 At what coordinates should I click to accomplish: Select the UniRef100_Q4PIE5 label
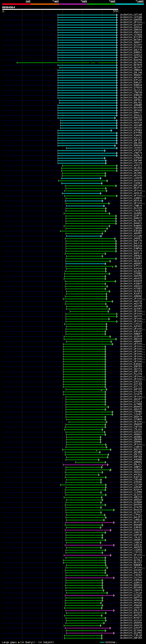131,389
